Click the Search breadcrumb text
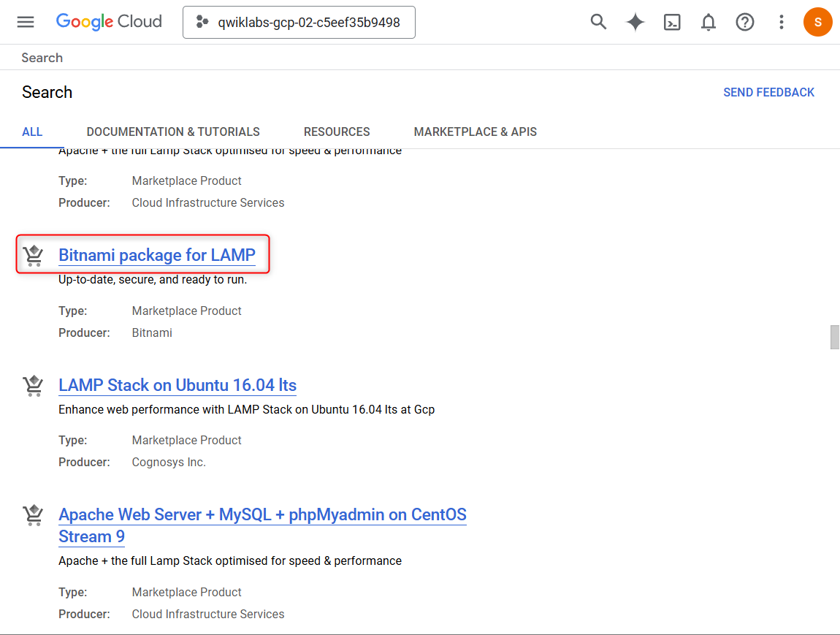Image resolution: width=840 pixels, height=635 pixels. click(x=42, y=58)
